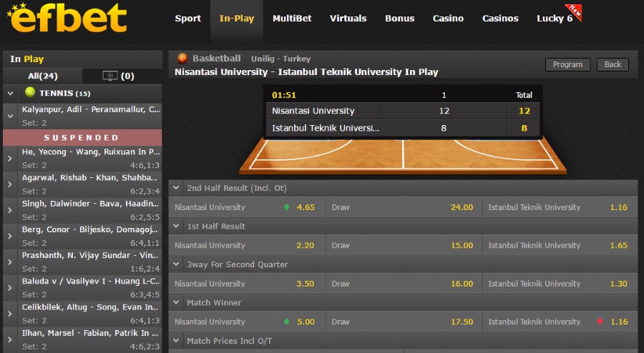Expand the Prashanth, N. Vijay Sundar match
Viewport: 644px width, 353px height.
(10, 262)
